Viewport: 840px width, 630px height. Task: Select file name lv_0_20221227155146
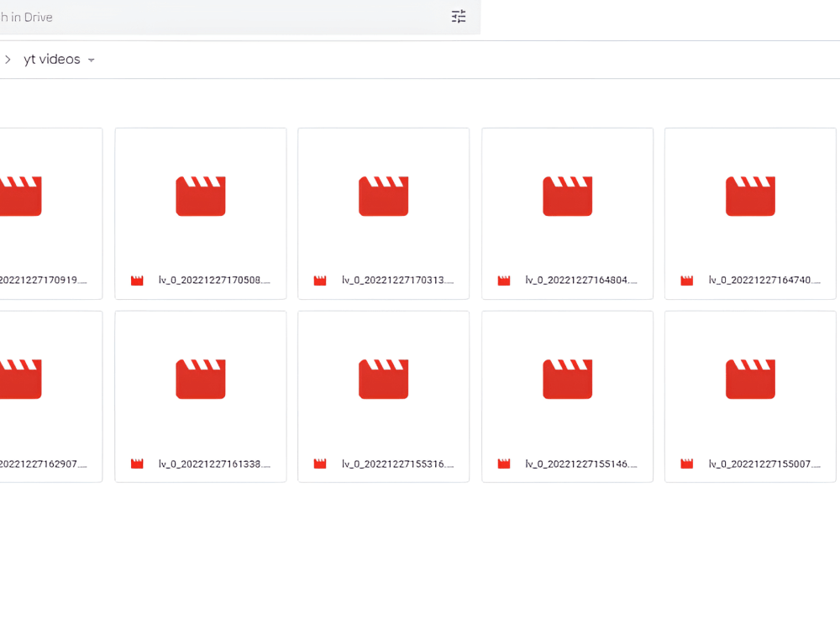coord(581,464)
